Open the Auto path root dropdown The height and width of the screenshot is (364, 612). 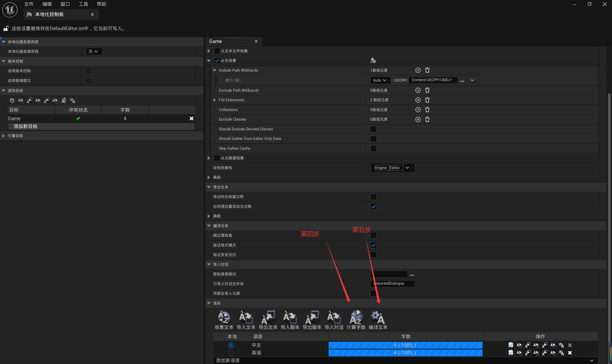(x=380, y=80)
